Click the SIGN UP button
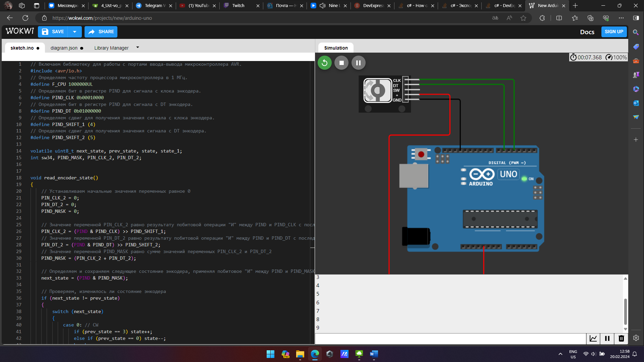 [614, 32]
